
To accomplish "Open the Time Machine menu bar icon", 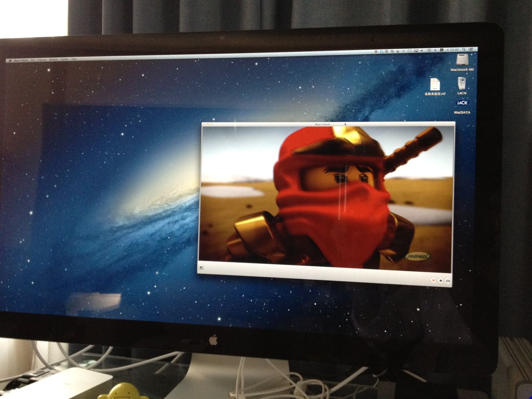I will [x=429, y=50].
